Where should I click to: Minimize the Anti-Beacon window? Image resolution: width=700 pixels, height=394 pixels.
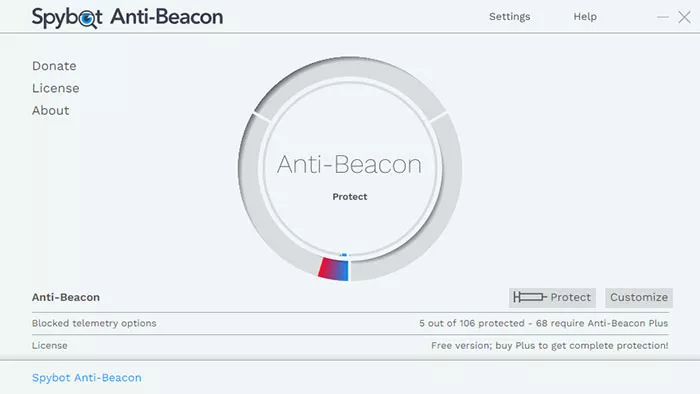(662, 17)
